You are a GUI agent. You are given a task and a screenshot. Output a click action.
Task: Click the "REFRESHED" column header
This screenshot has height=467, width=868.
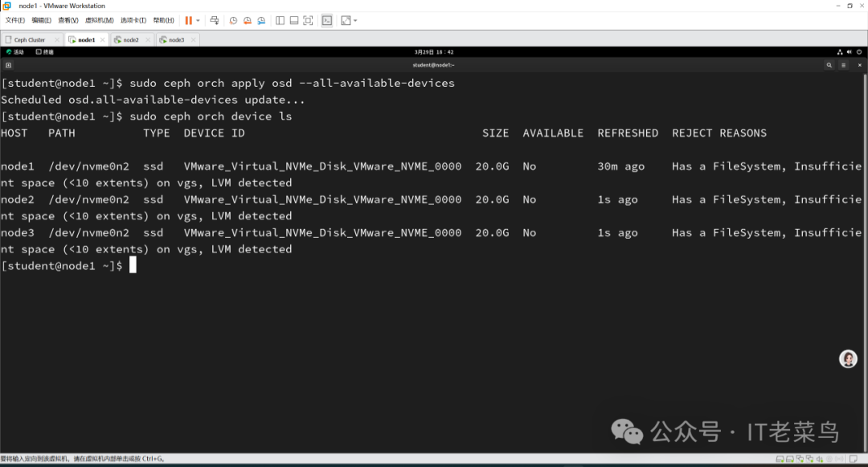pyautogui.click(x=628, y=133)
